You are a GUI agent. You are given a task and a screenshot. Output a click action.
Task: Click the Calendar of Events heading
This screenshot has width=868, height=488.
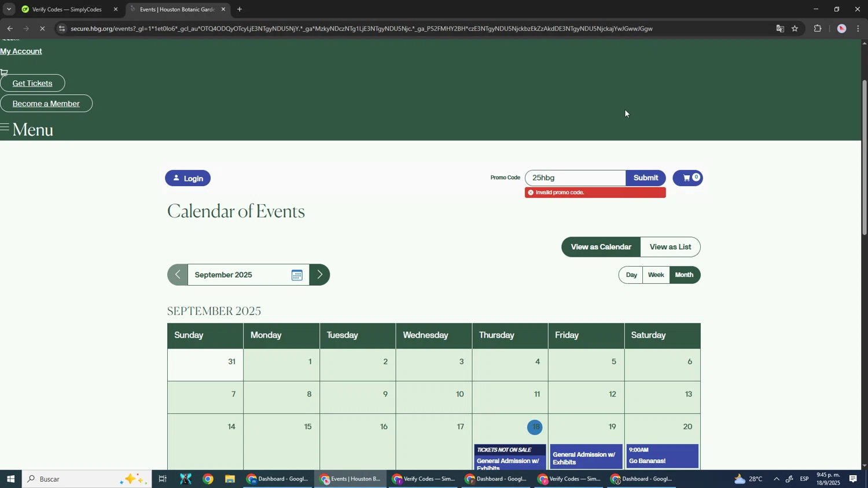click(x=236, y=212)
